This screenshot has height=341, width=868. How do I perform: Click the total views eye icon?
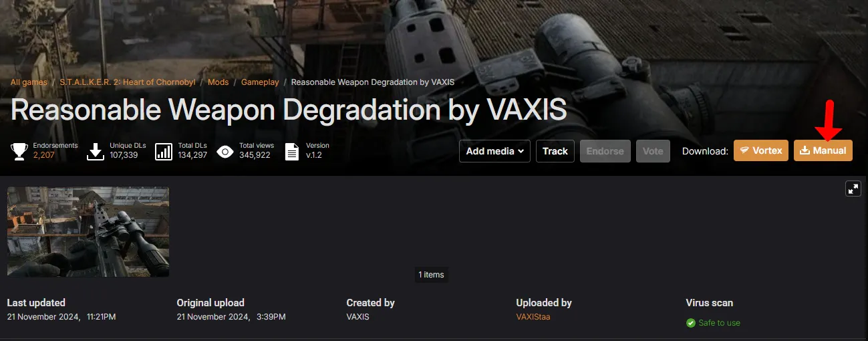pos(225,152)
